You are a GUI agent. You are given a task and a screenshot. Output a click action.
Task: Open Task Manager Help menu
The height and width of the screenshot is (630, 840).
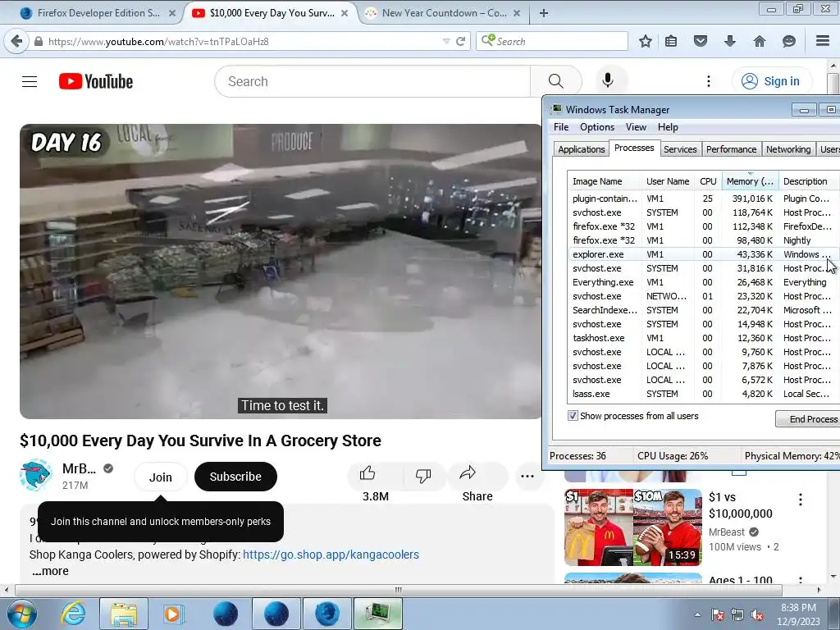(x=668, y=127)
